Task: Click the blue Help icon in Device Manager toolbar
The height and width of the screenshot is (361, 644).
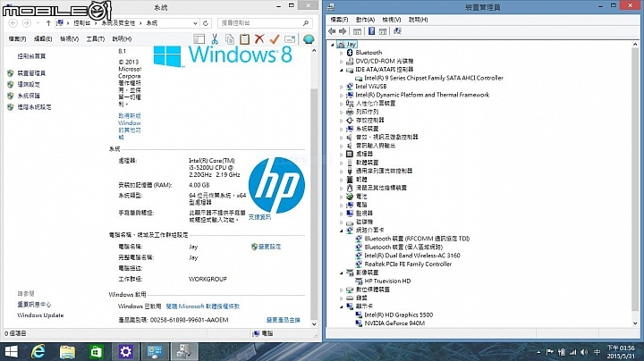Action: tap(371, 31)
